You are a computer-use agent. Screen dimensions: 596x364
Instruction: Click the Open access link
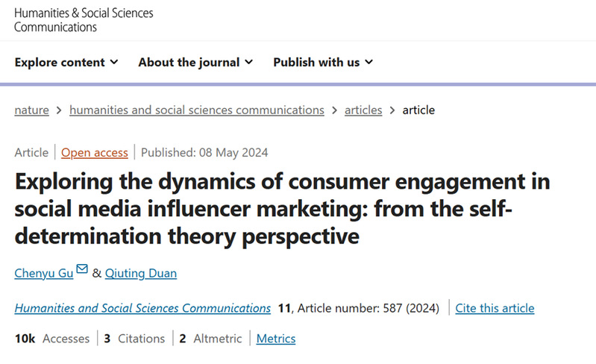pos(95,152)
